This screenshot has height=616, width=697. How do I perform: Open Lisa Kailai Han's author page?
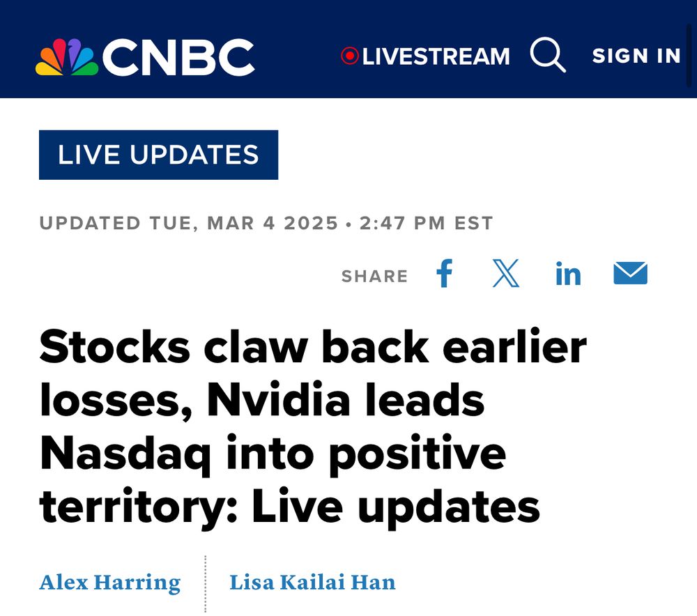click(x=312, y=583)
